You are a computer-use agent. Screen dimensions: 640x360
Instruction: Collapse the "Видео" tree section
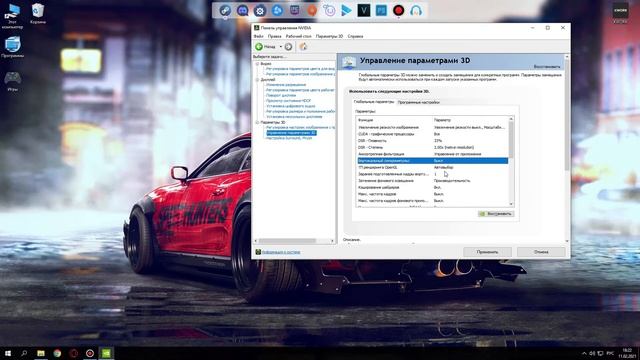(257, 64)
